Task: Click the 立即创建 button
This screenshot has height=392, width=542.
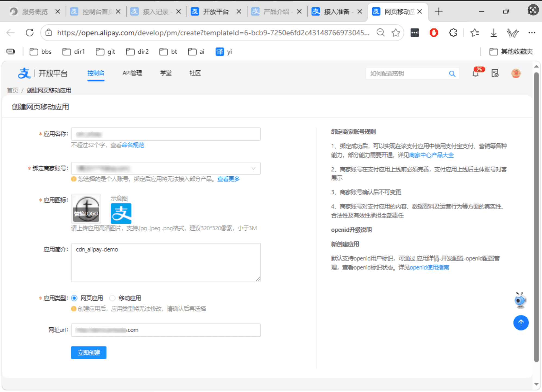Action: (x=89, y=352)
